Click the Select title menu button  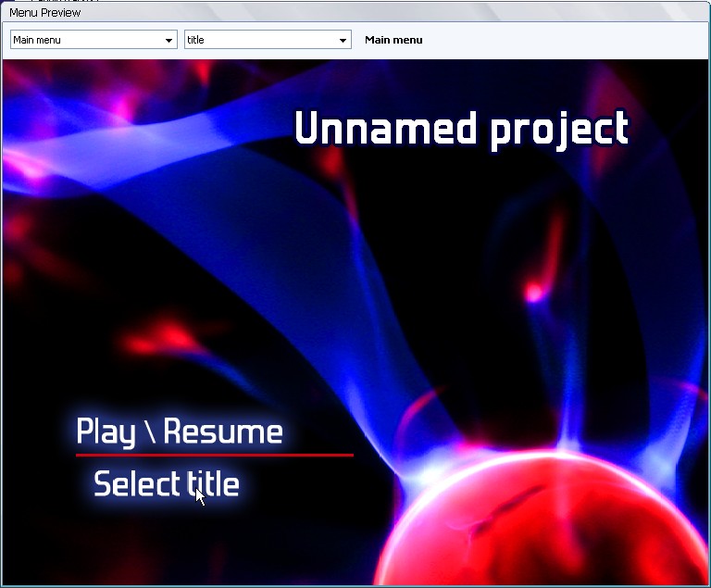coord(167,483)
